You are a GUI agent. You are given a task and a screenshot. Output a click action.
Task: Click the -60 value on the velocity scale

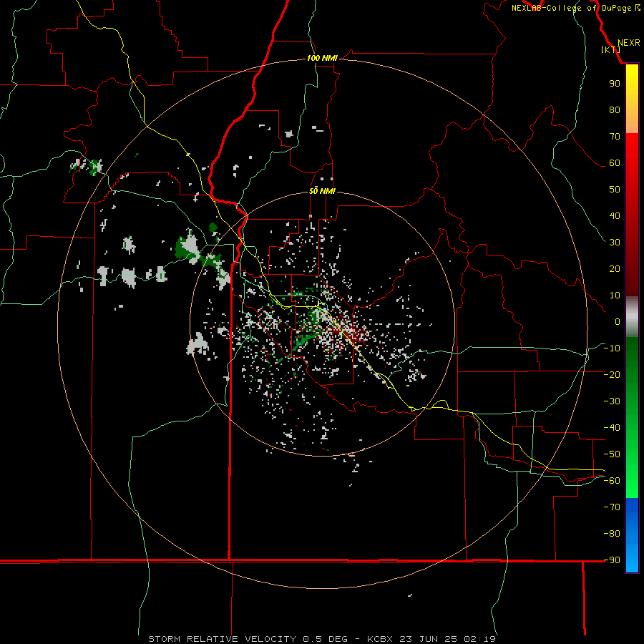pos(612,481)
